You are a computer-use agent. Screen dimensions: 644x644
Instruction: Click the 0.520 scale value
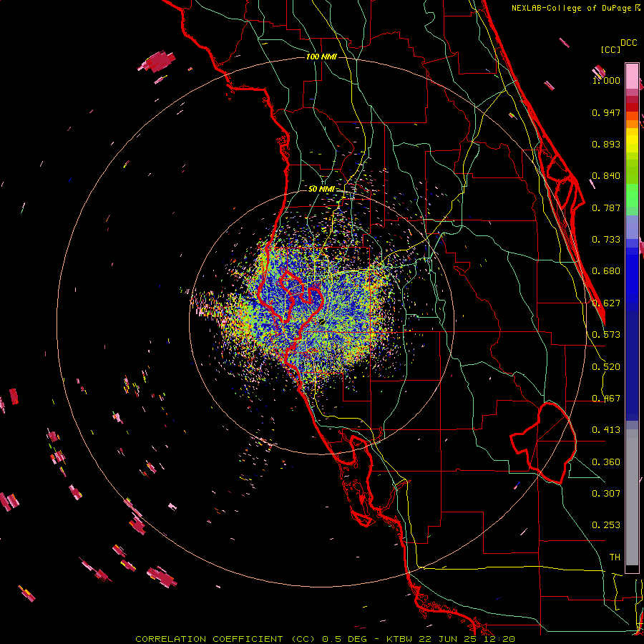pos(606,367)
